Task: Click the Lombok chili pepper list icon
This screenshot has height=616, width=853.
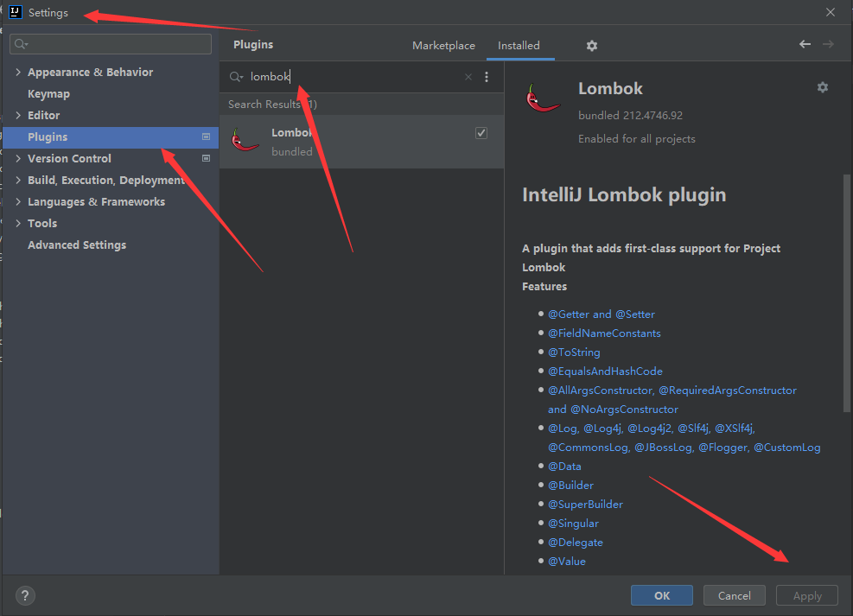Action: 245,140
